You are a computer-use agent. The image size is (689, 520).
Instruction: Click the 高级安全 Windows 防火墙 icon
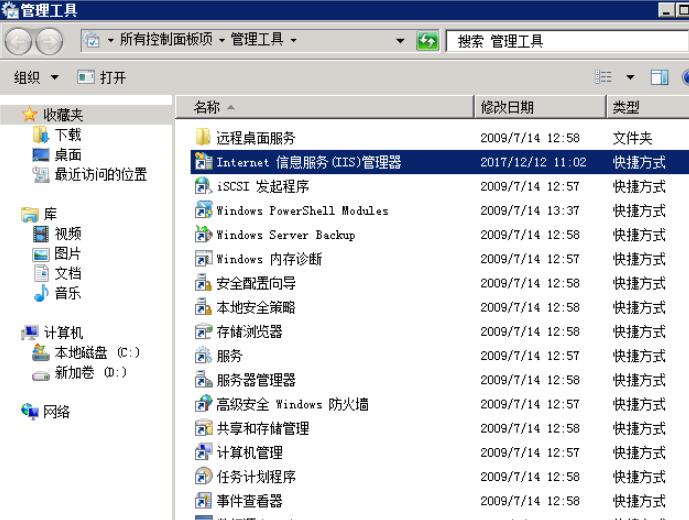pos(203,403)
